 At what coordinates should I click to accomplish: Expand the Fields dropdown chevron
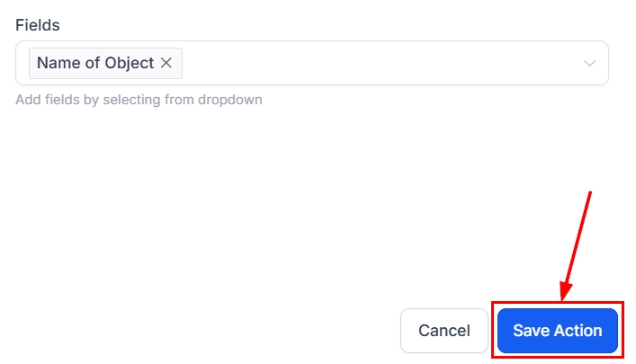[590, 63]
